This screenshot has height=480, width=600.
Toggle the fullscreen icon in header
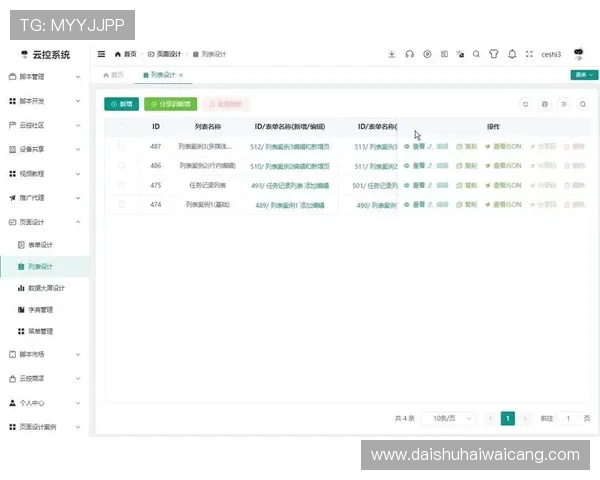point(529,54)
